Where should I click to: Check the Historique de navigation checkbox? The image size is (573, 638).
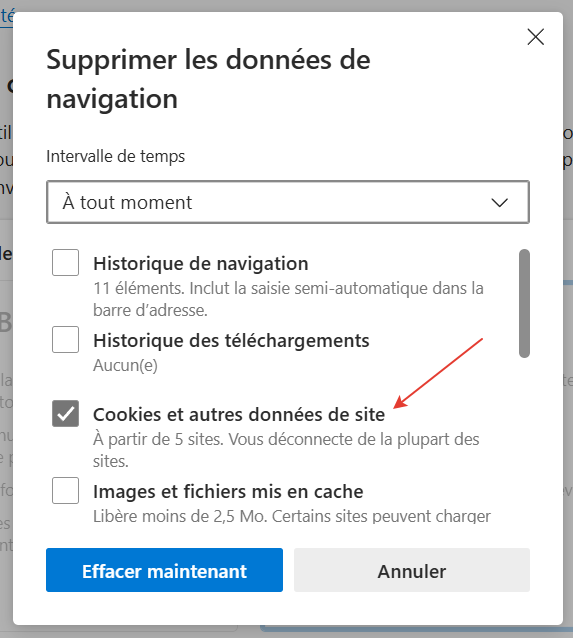66,262
